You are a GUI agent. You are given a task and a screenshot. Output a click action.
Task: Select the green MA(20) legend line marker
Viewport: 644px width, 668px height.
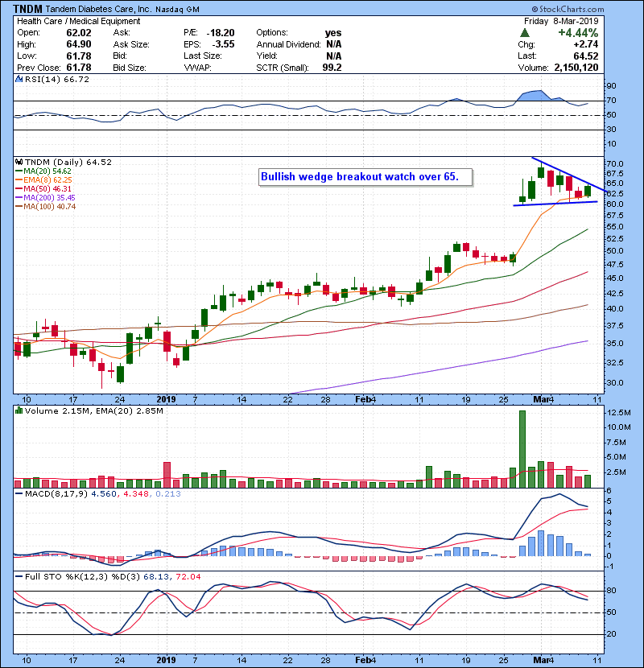(x=19, y=171)
